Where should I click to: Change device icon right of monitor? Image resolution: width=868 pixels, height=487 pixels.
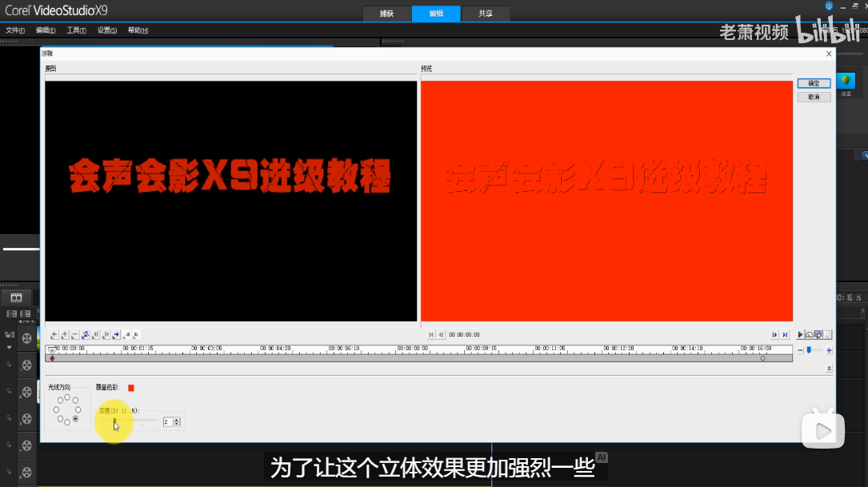point(827,335)
